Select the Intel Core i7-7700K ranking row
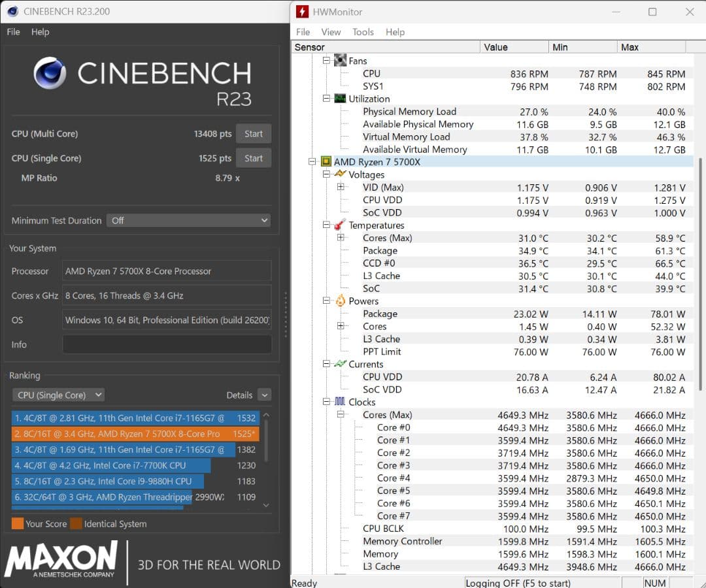Viewport: 706px width, 588px height. click(x=135, y=465)
